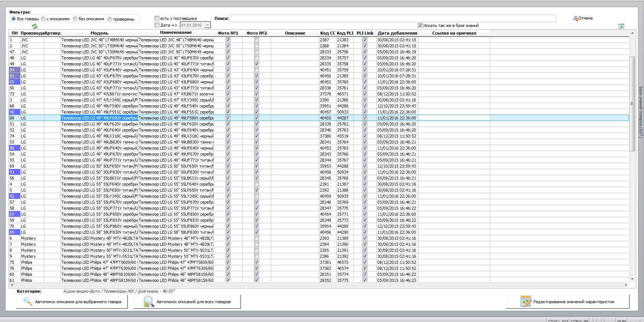
Task: Click date cell '10/01/2016 07:28:31' in row 83
Action: (397, 76)
